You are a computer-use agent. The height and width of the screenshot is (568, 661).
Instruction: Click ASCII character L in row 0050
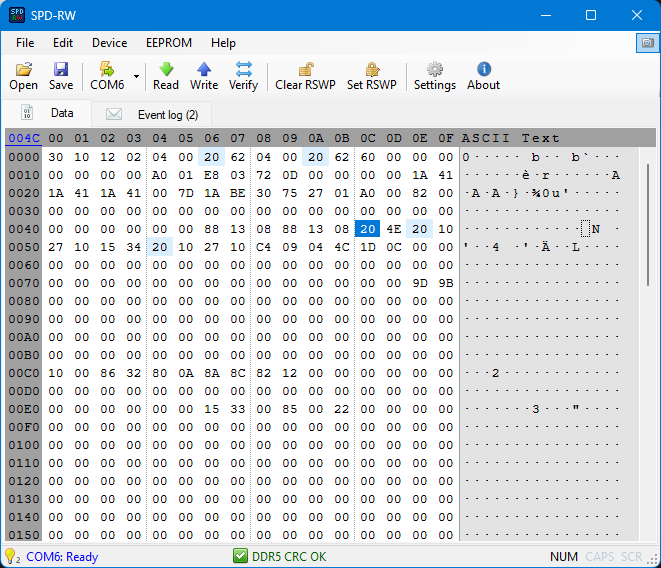pos(575,247)
